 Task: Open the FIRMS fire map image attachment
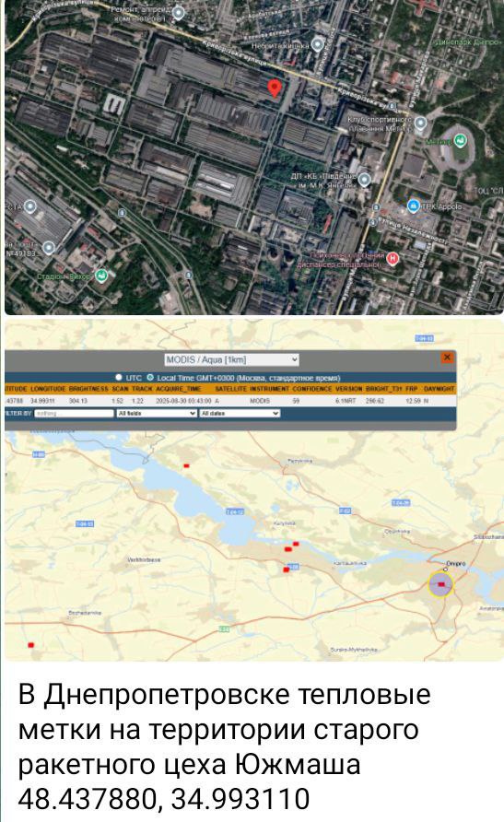pos(254,490)
